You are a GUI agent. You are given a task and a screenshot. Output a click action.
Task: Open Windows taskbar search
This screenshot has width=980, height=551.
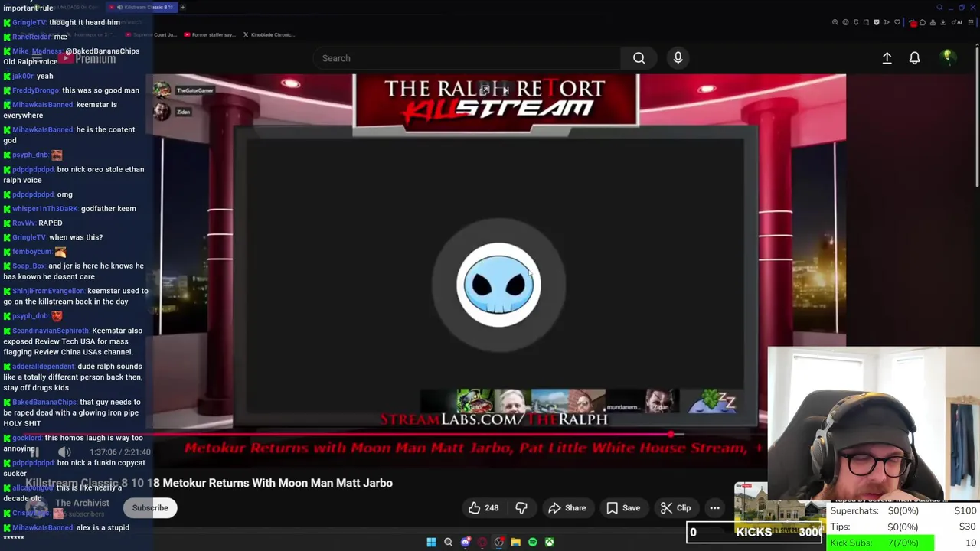448,542
